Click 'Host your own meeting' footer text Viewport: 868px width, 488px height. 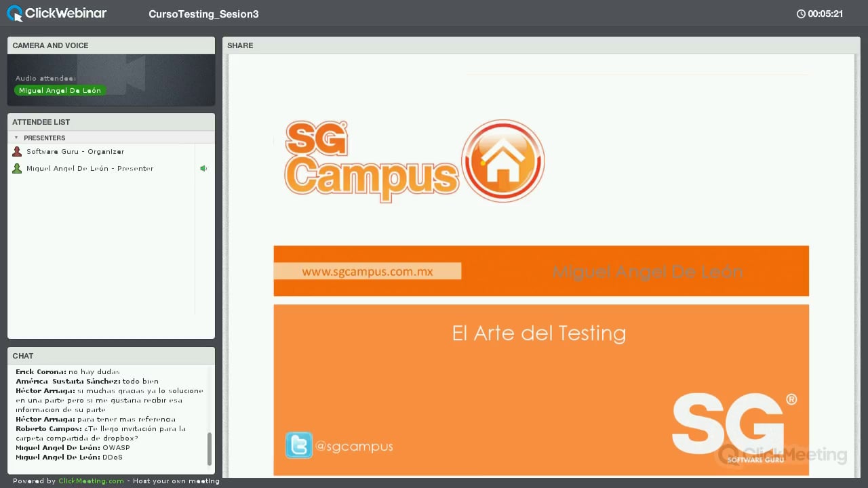(x=176, y=481)
